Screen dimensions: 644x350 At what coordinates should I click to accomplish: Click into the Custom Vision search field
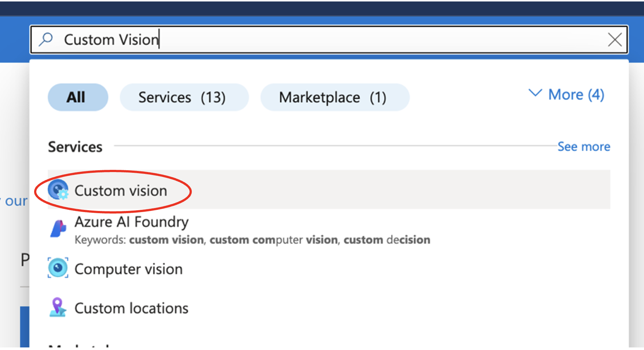329,40
